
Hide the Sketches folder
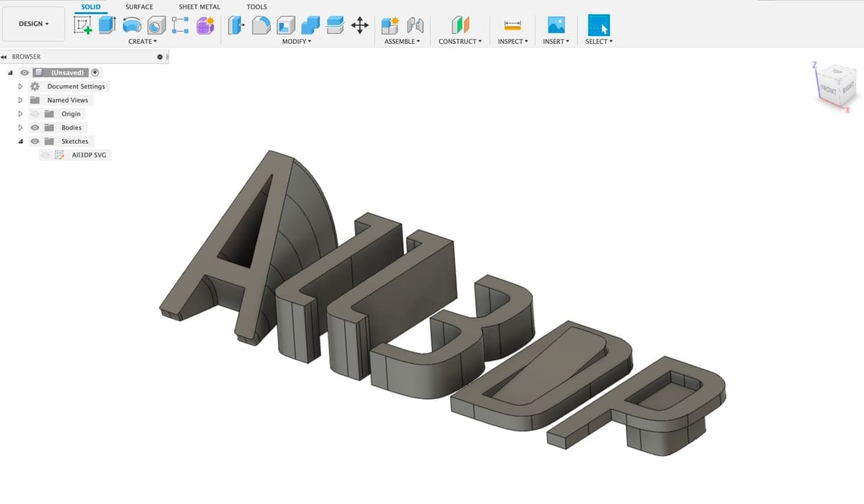tap(35, 141)
